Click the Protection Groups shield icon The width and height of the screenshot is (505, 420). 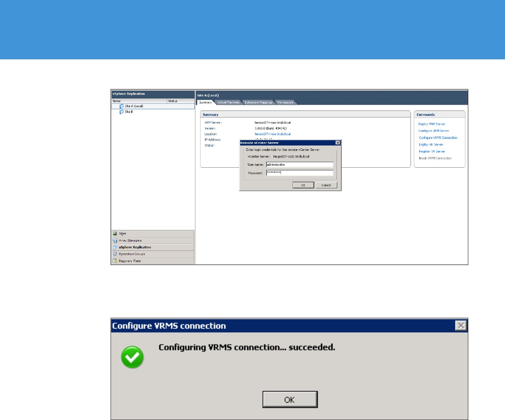click(115, 254)
